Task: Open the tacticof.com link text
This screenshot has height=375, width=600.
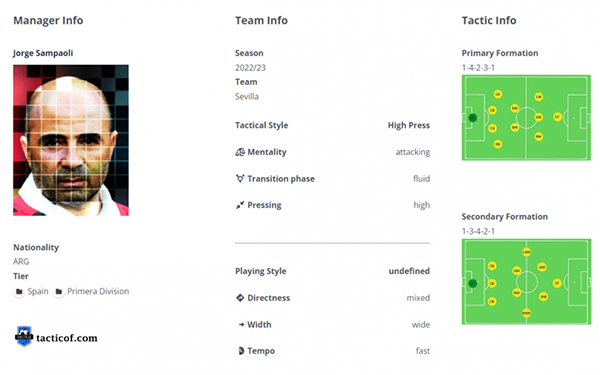Action: click(67, 338)
